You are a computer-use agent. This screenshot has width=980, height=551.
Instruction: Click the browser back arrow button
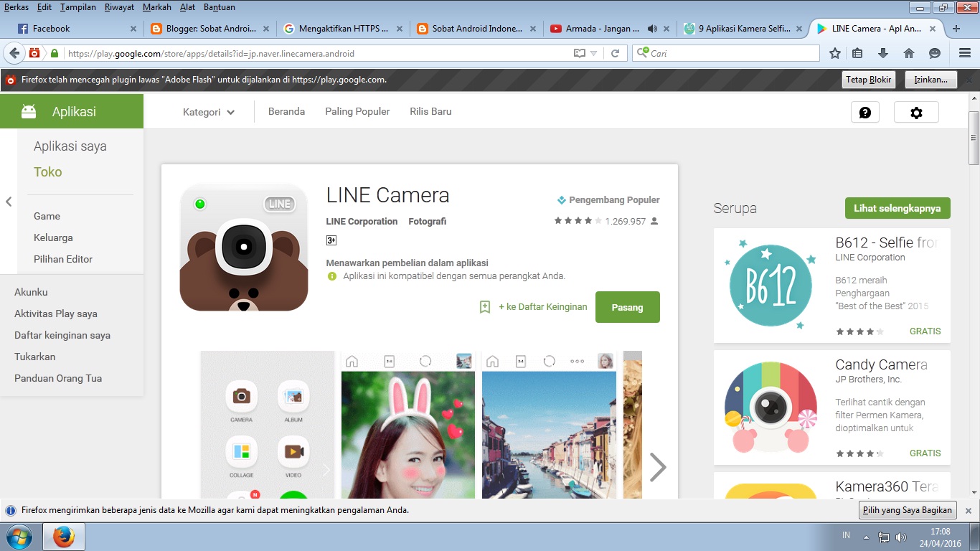click(14, 53)
